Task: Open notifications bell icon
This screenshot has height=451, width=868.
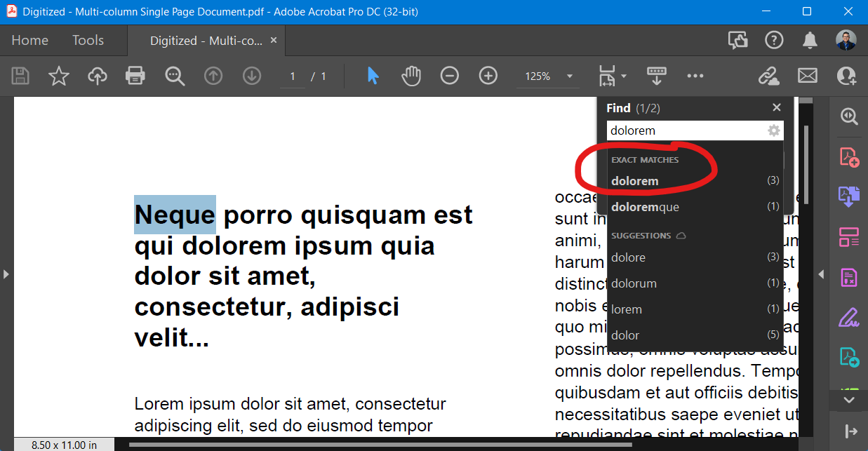Action: coord(810,40)
